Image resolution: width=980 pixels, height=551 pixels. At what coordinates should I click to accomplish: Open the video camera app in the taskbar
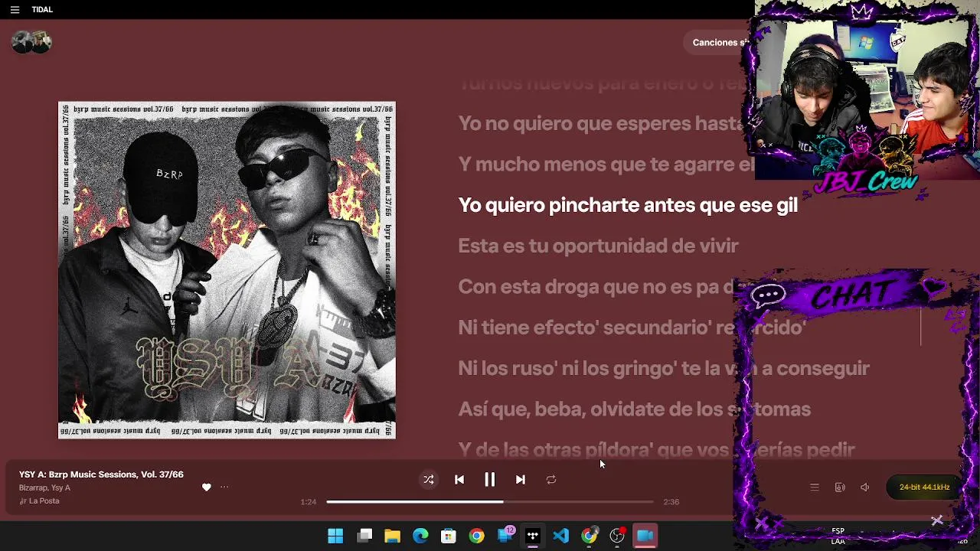tap(645, 536)
